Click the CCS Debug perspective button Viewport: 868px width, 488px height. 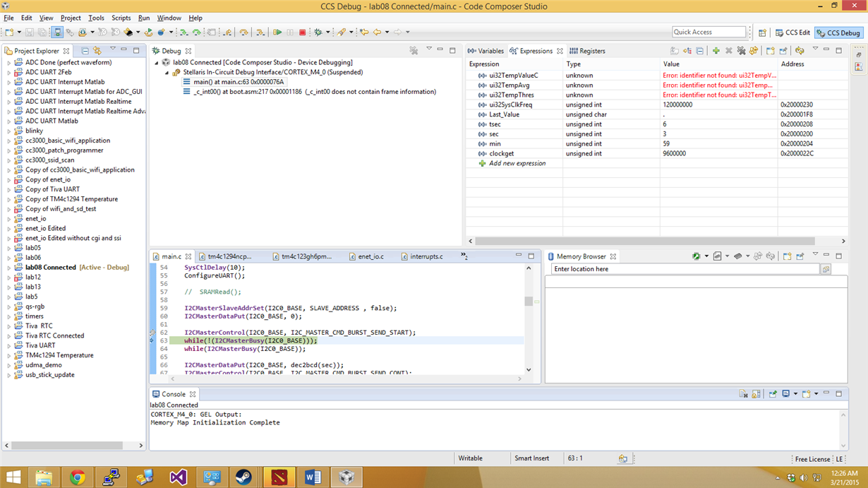839,32
